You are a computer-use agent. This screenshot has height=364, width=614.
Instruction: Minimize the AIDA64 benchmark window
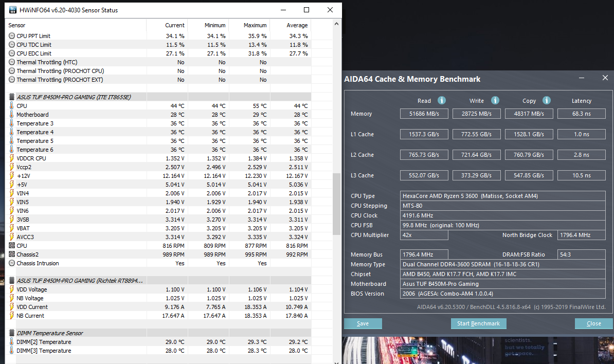pos(582,78)
